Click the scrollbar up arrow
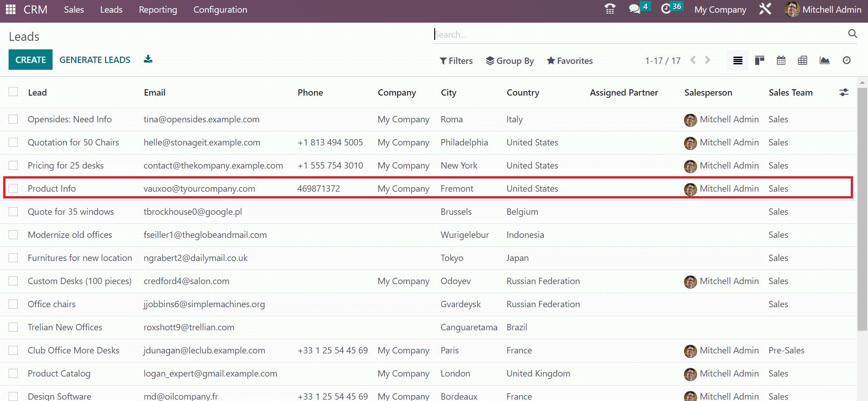Image resolution: width=868 pixels, height=401 pixels. tap(862, 82)
